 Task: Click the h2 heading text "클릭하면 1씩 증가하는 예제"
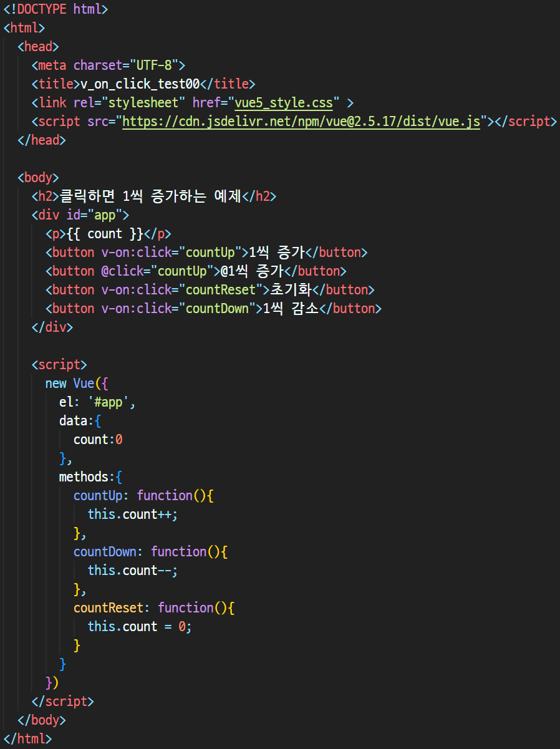pyautogui.click(x=150, y=196)
